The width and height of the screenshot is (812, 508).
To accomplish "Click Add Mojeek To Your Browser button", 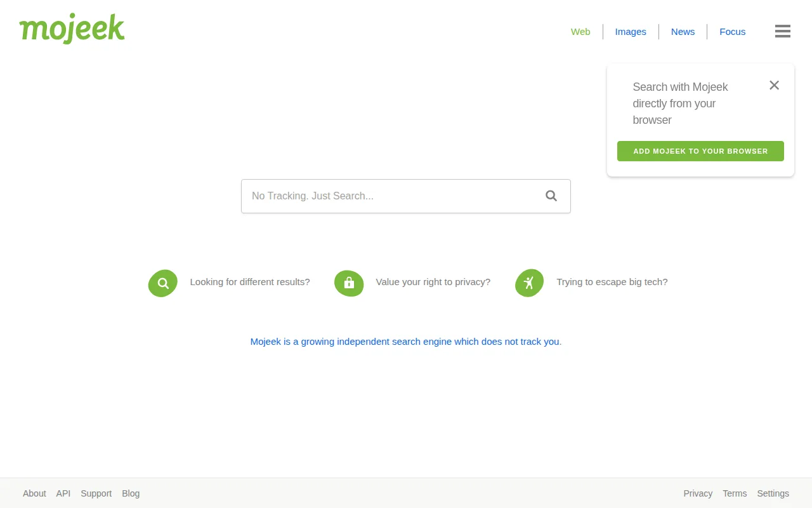I will click(x=700, y=151).
